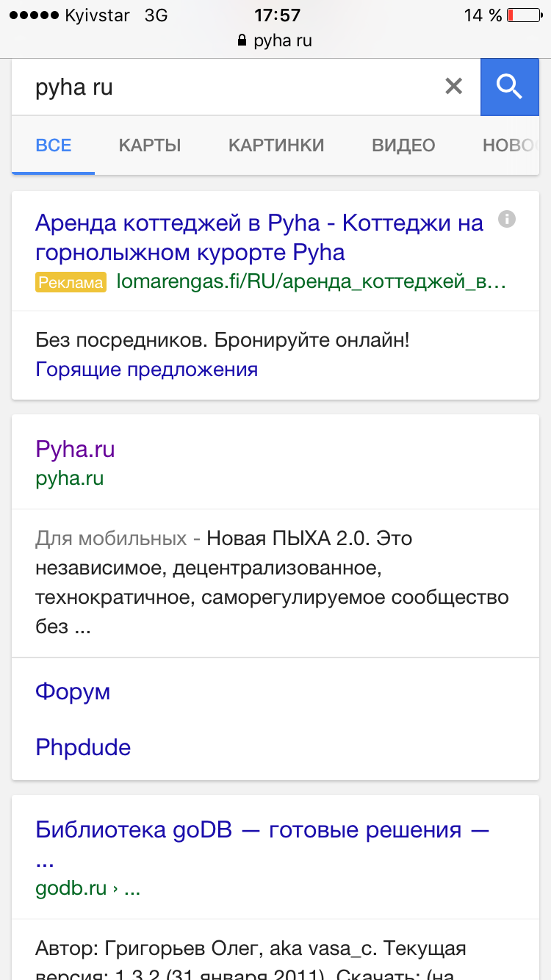Image resolution: width=551 pixels, height=980 pixels.
Task: Open the Pyha.ru result title
Action: tap(75, 449)
